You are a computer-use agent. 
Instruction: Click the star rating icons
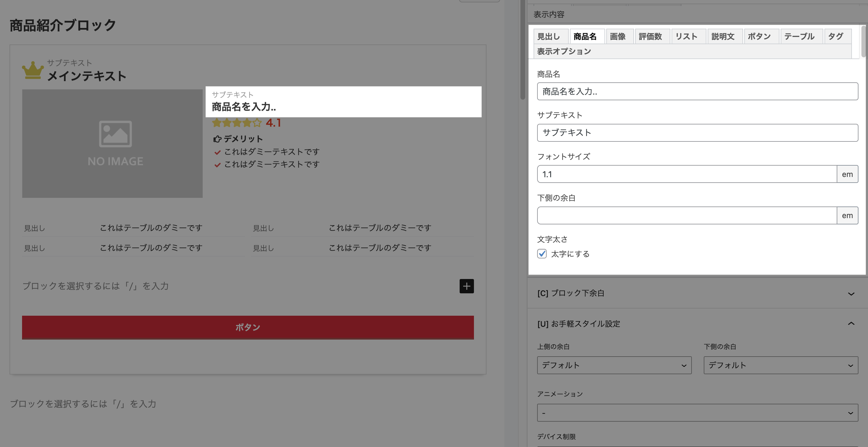(x=237, y=123)
